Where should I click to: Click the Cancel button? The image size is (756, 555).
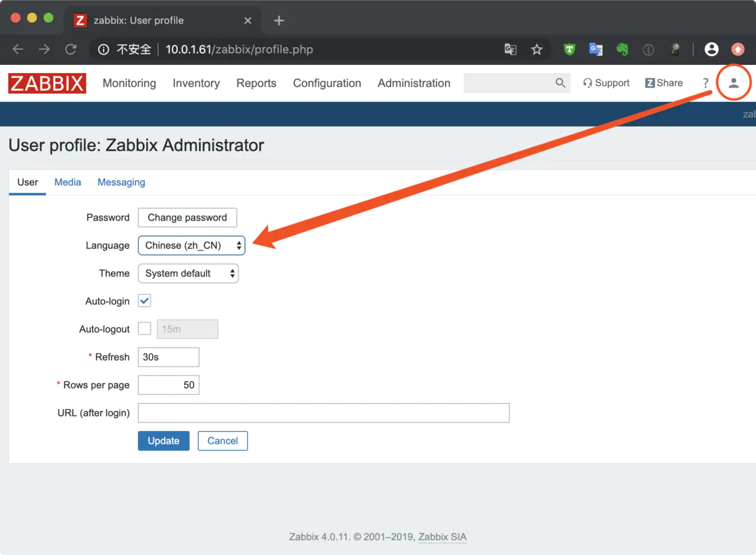pos(222,441)
